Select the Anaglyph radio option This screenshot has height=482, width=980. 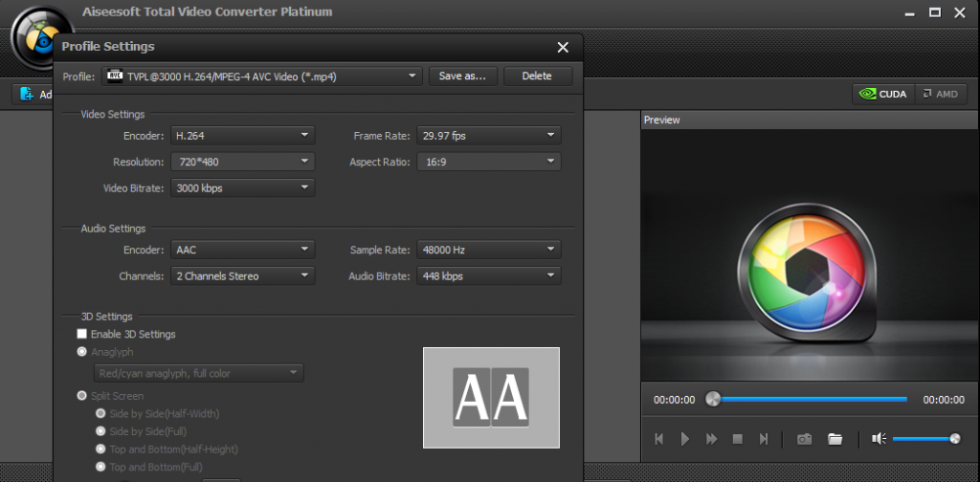82,352
